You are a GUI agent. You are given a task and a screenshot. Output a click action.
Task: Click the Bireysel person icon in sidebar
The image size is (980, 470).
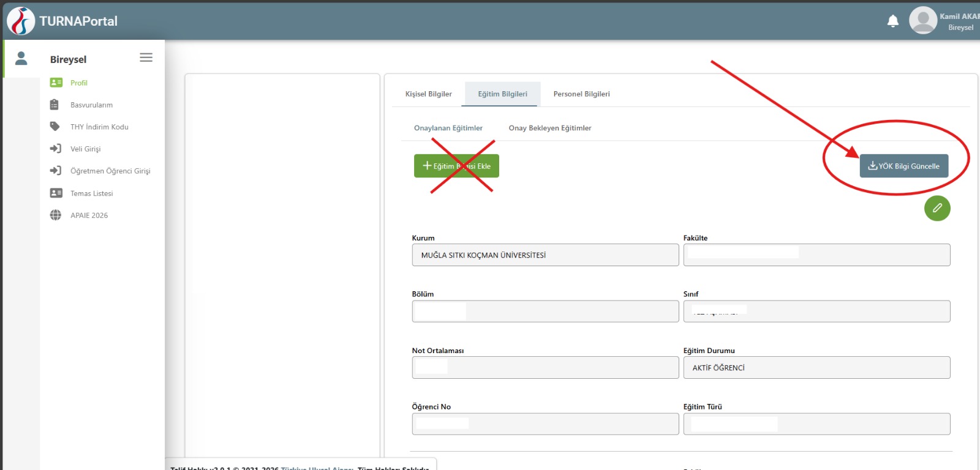coord(21,59)
